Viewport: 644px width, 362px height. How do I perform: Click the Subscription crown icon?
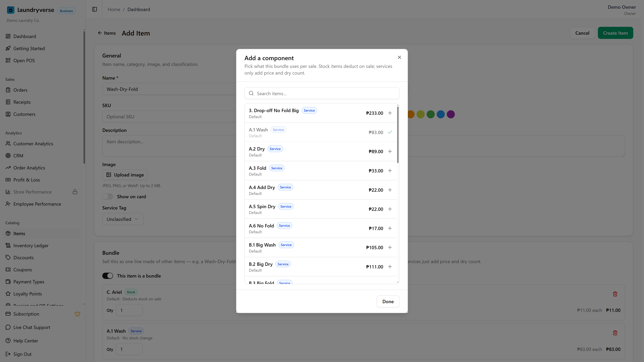(x=77, y=314)
